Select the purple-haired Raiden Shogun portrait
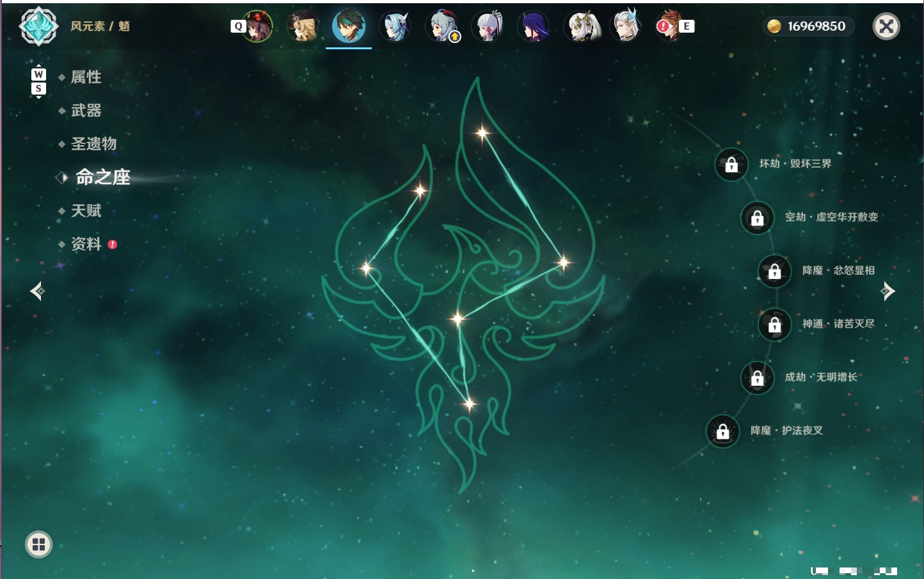 tap(534, 26)
